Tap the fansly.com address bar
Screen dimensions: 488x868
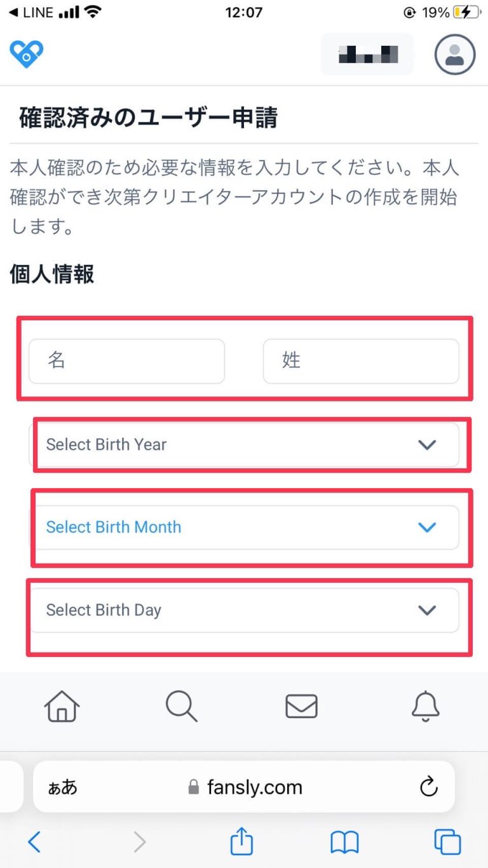(244, 788)
